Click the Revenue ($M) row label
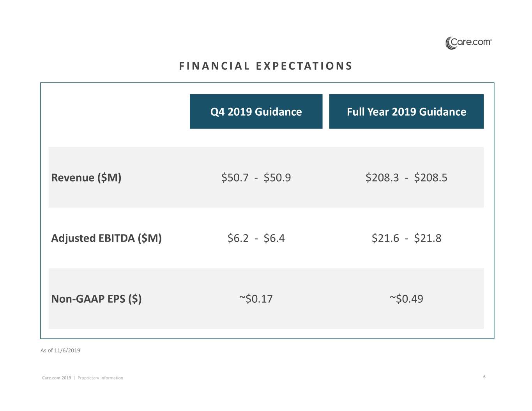Screen dimensions: 532x411 tap(86, 178)
